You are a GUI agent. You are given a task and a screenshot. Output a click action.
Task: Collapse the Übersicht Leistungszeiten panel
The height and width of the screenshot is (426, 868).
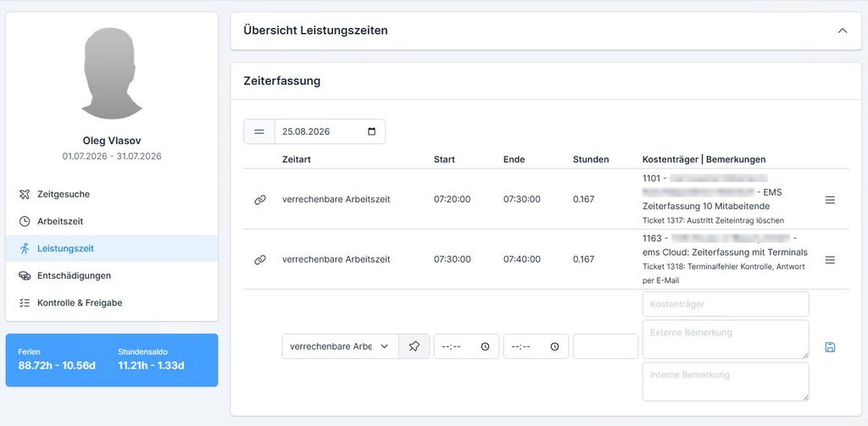[x=843, y=30]
